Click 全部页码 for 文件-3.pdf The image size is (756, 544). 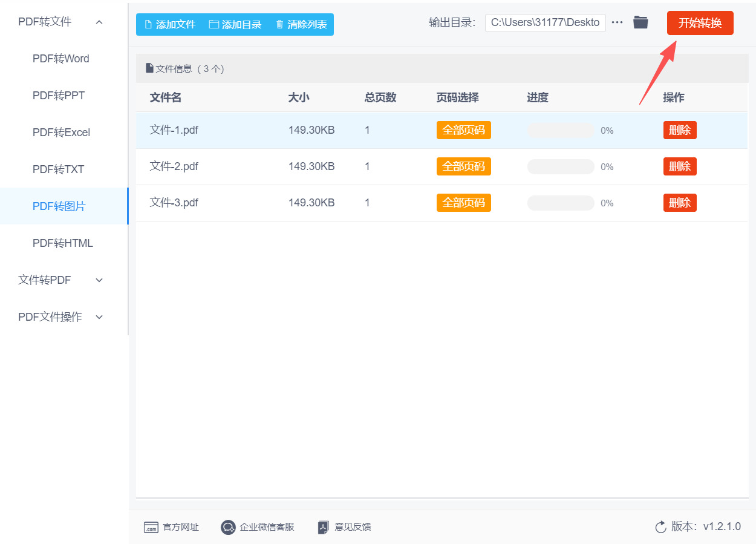point(464,203)
